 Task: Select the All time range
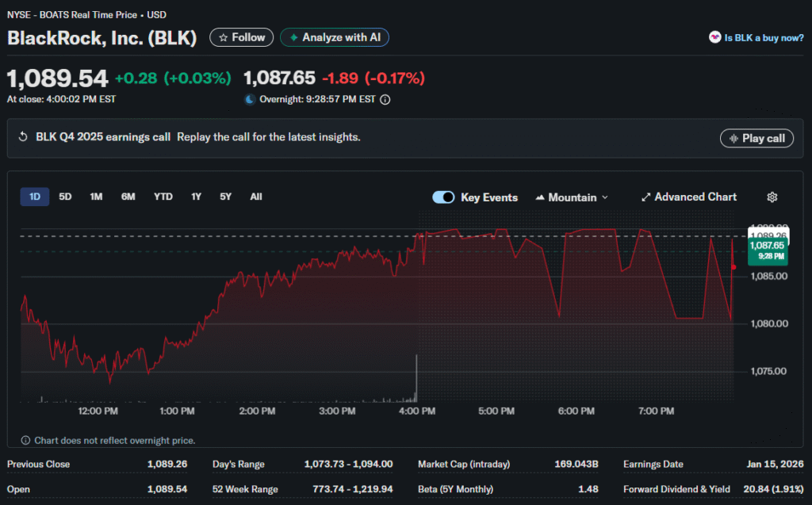click(255, 197)
